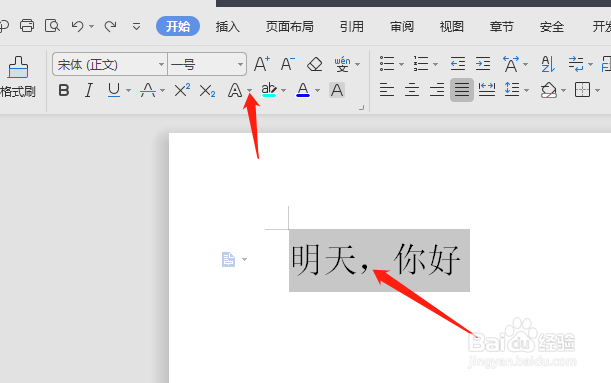
Task: Click the line spacing icon
Action: pos(512,90)
